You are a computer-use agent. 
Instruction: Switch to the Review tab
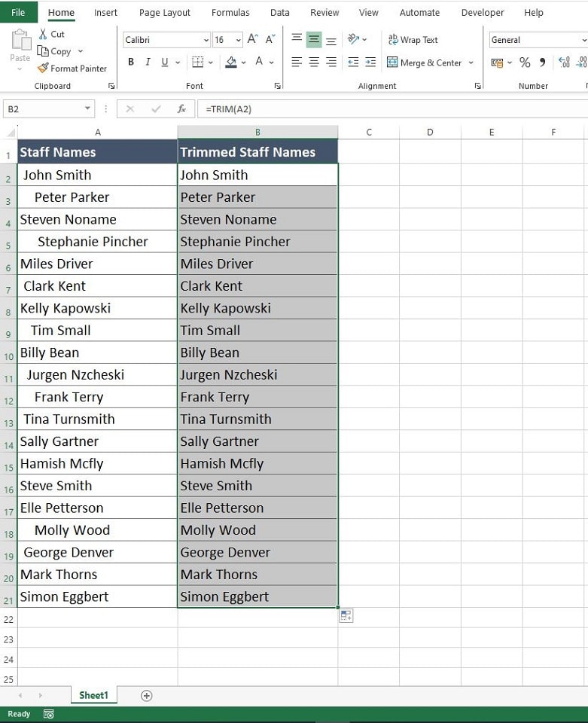click(324, 13)
